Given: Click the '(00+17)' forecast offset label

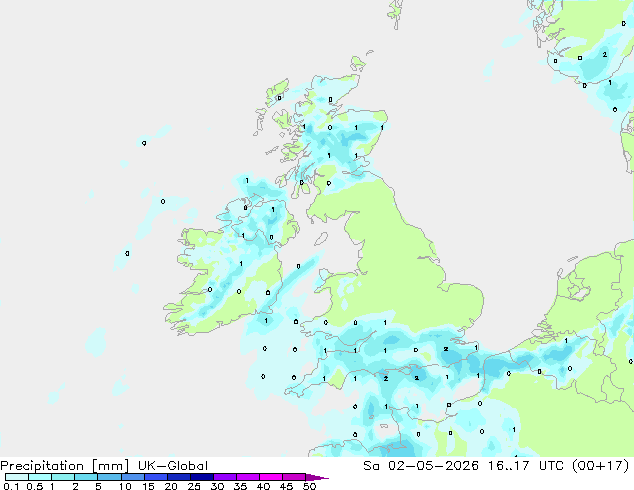Looking at the screenshot, I should coord(601,466).
